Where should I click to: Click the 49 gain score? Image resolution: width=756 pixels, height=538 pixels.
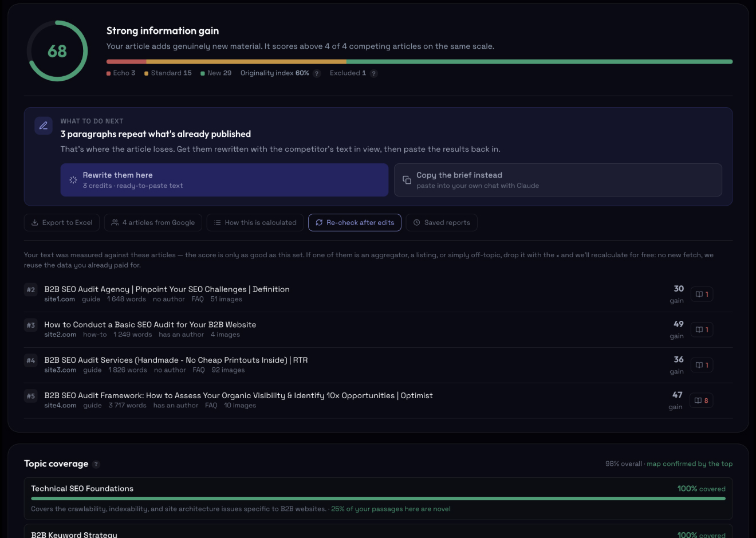[679, 324]
